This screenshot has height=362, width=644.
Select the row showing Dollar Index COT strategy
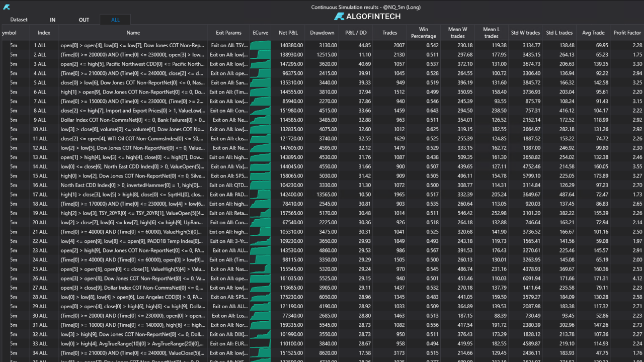pos(133,120)
